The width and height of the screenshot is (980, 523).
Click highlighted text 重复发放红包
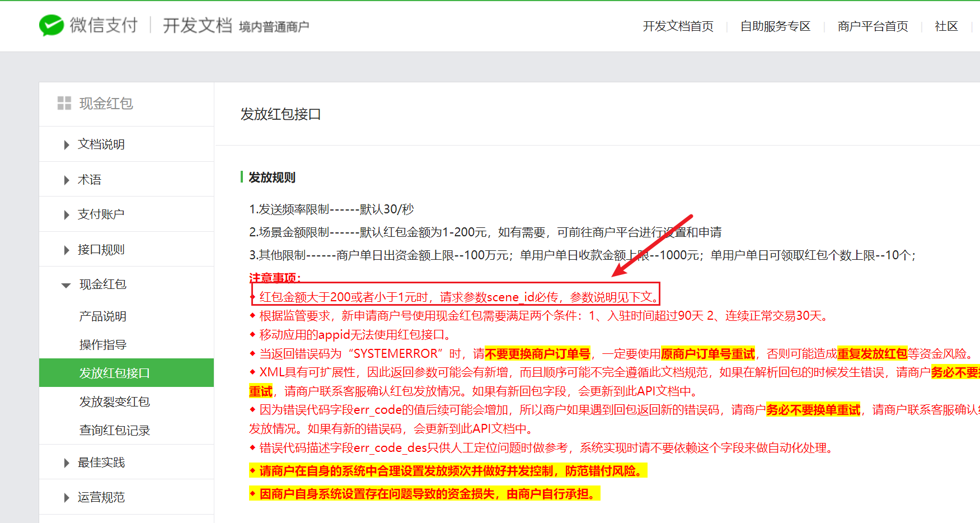(872, 354)
